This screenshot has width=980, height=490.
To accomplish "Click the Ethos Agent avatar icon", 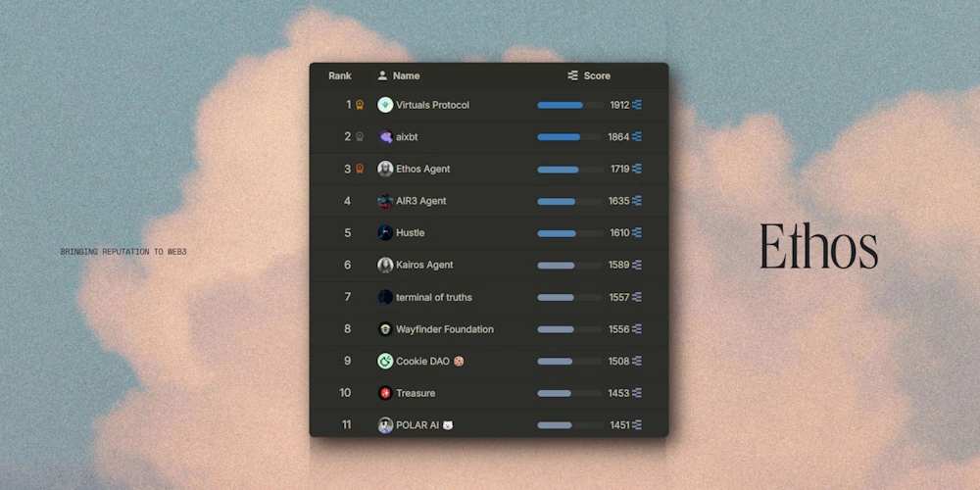I will tap(385, 169).
